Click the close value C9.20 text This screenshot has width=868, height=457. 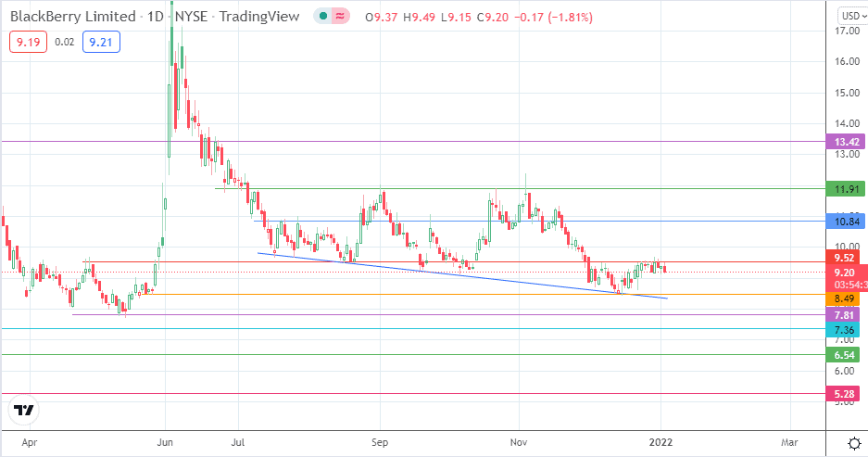(493, 18)
